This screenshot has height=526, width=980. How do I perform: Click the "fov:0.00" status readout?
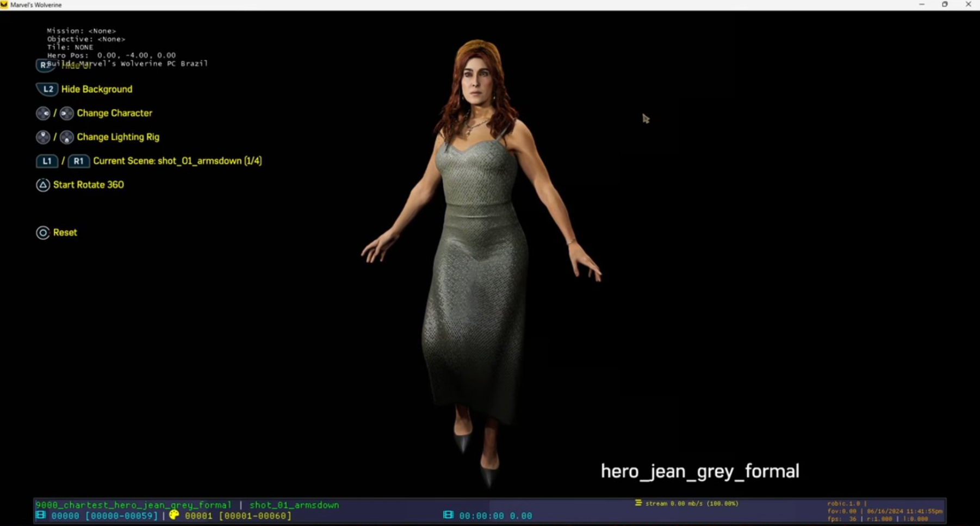click(842, 511)
